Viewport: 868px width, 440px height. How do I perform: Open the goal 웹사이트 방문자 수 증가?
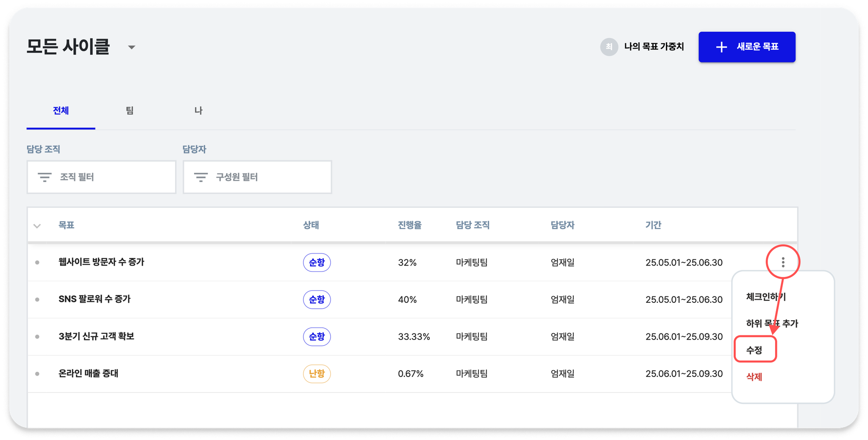(x=101, y=262)
